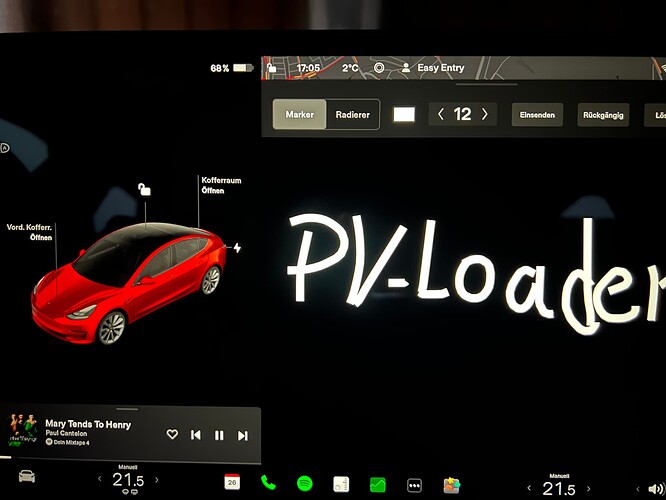Tap the unlock icon above the car
The width and height of the screenshot is (666, 500).
coord(144,189)
